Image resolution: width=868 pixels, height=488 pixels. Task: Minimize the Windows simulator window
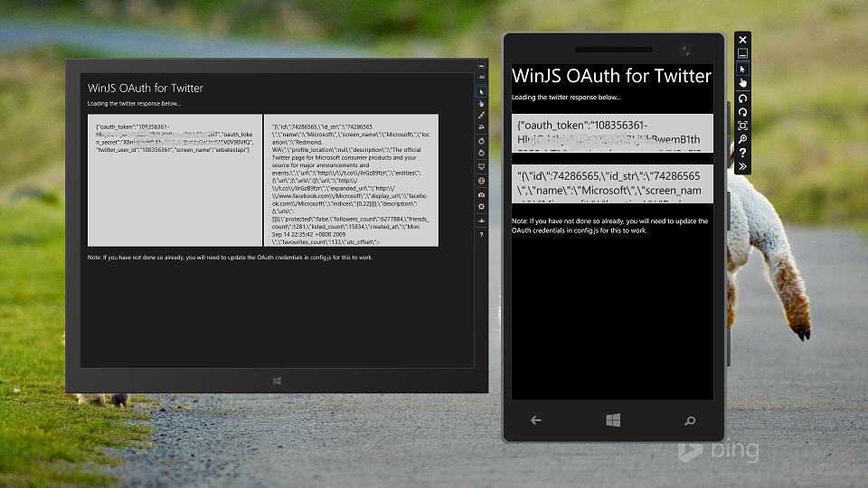481,65
